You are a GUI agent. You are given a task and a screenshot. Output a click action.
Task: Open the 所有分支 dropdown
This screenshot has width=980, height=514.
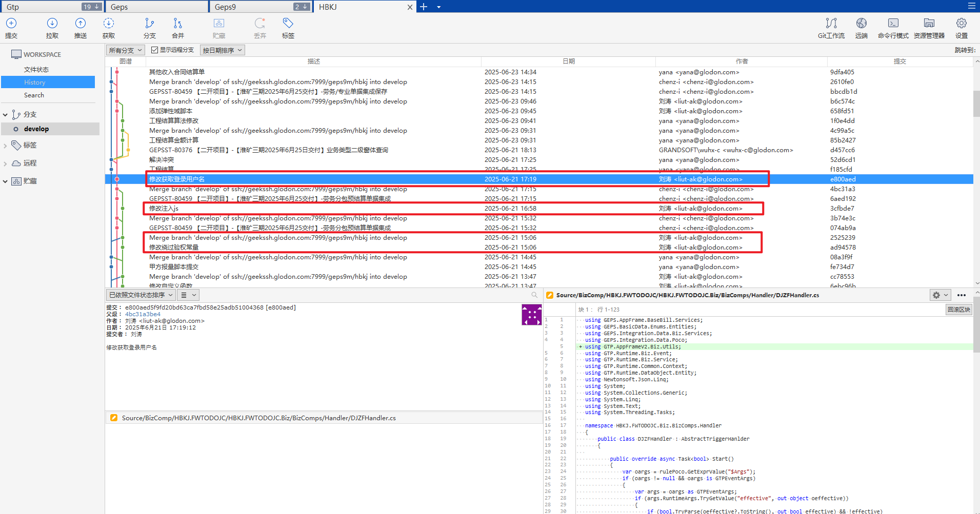point(126,50)
